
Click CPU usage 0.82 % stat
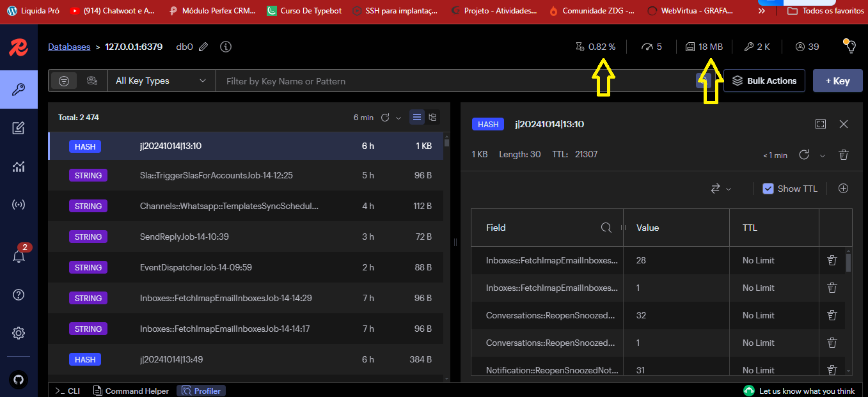(596, 47)
